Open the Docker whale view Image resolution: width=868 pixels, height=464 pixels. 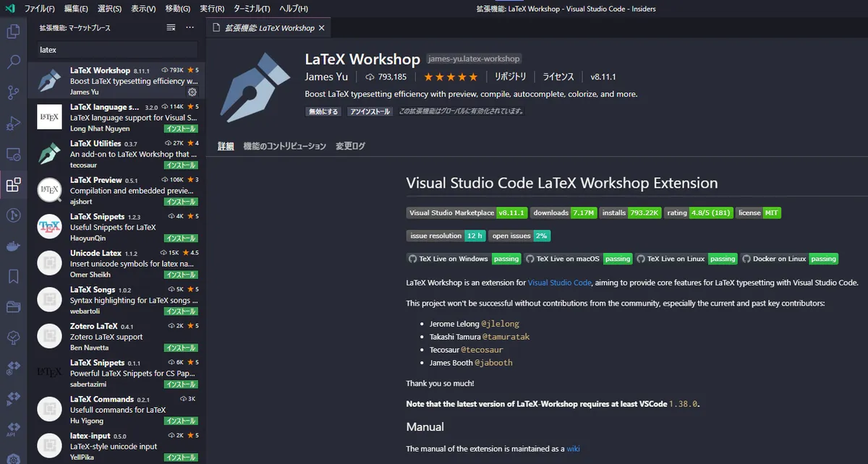click(x=12, y=245)
